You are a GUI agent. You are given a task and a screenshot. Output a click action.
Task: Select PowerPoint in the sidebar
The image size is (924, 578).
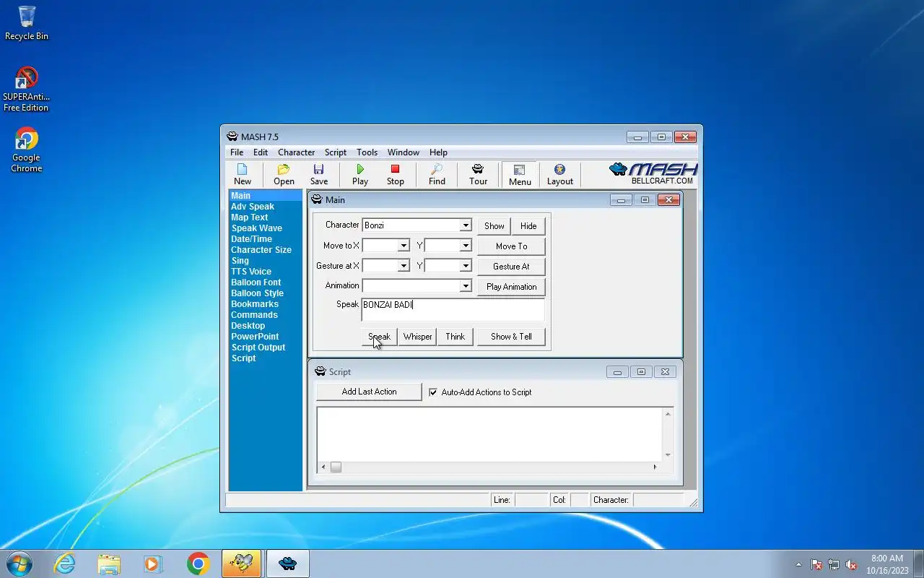[x=255, y=337]
